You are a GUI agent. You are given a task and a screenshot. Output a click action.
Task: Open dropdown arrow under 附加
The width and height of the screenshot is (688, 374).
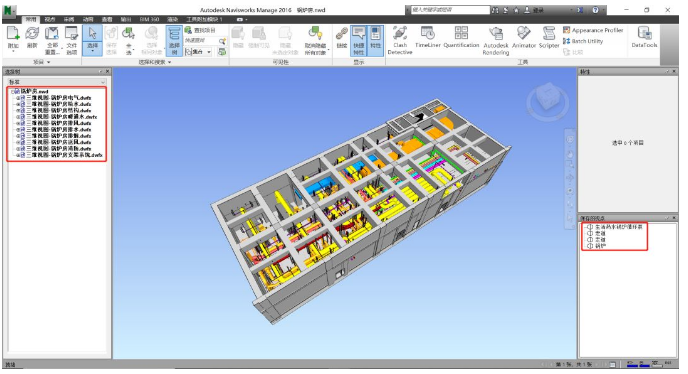pyautogui.click(x=13, y=51)
